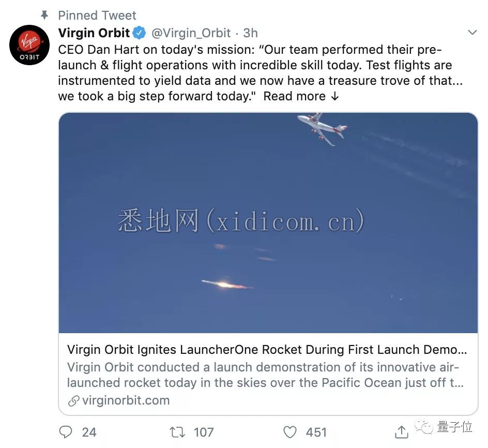Click the retweet arrows icon

click(177, 432)
